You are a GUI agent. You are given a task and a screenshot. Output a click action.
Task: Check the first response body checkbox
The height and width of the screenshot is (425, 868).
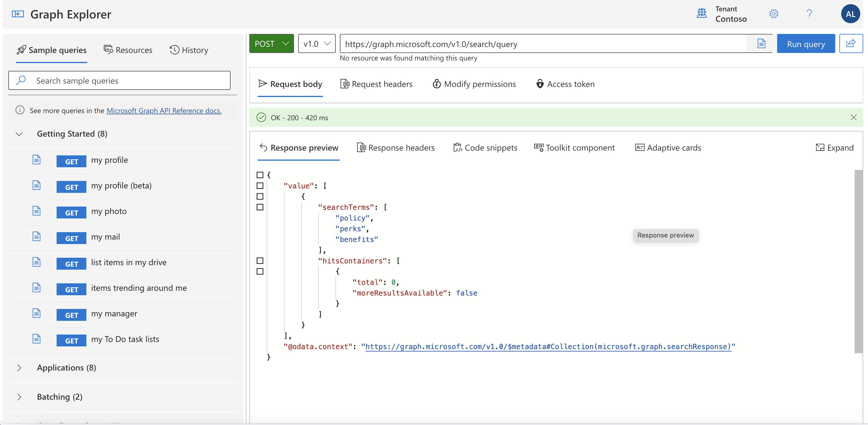tap(259, 175)
